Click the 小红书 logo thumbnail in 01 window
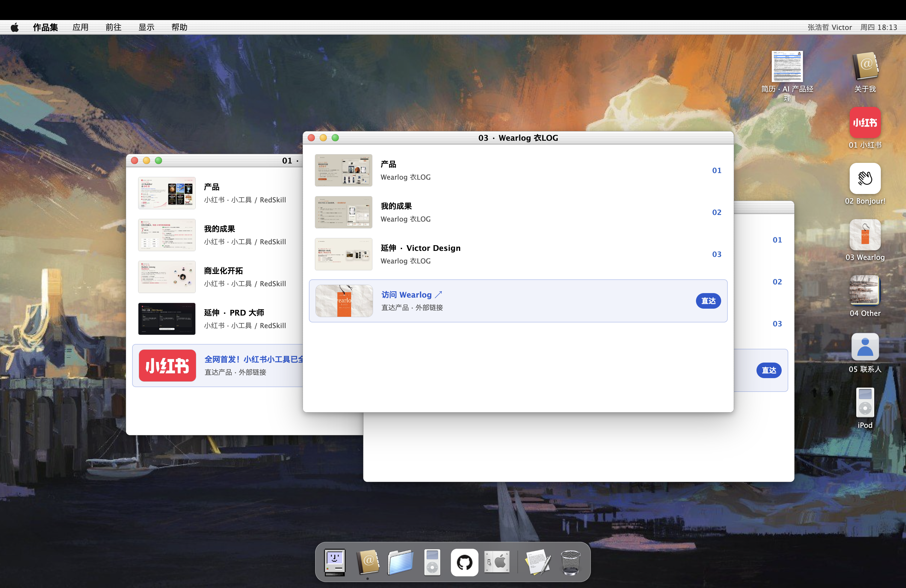This screenshot has width=906, height=588. (x=167, y=366)
